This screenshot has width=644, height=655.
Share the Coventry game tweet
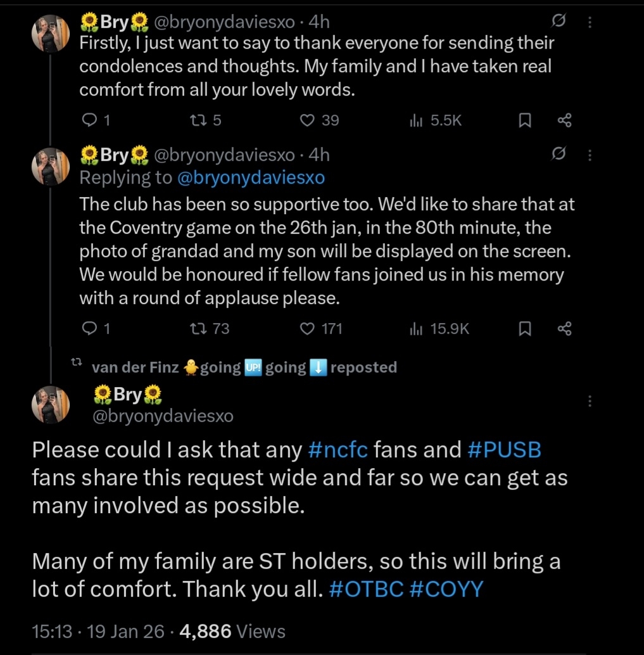tap(564, 328)
